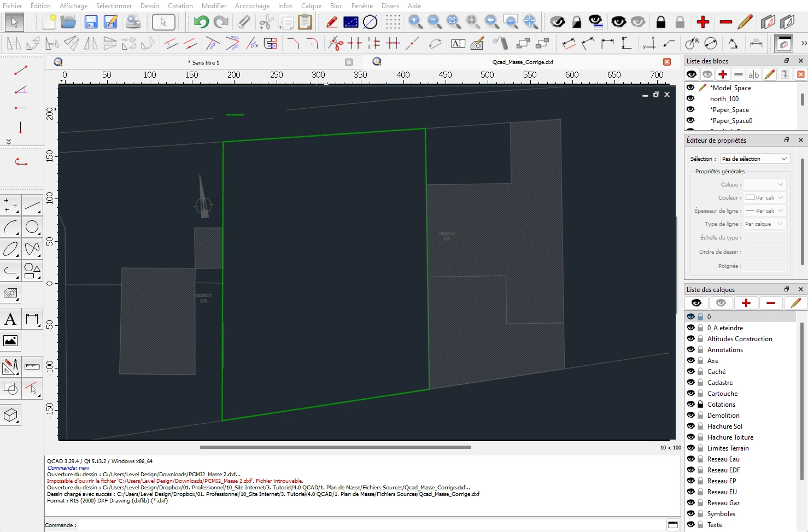
Task: Switch to the Qcad_Masse_Corrige.dxf tab
Action: click(x=523, y=62)
